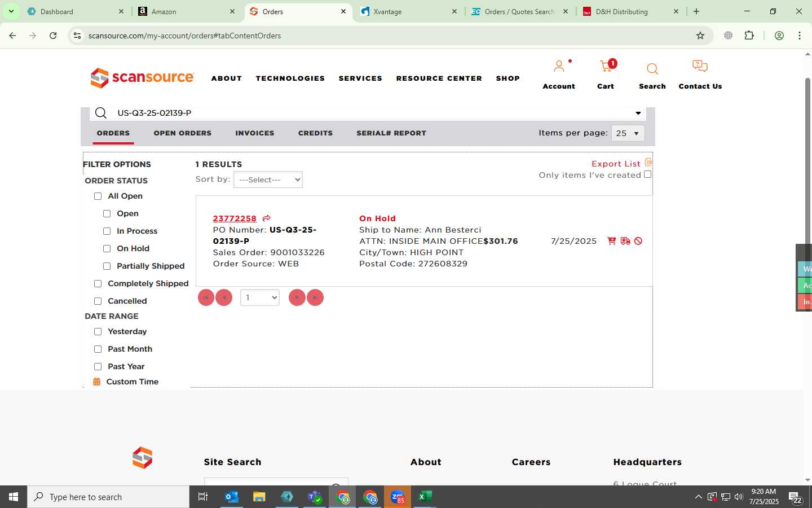Show hidden system tray icons

point(698,497)
